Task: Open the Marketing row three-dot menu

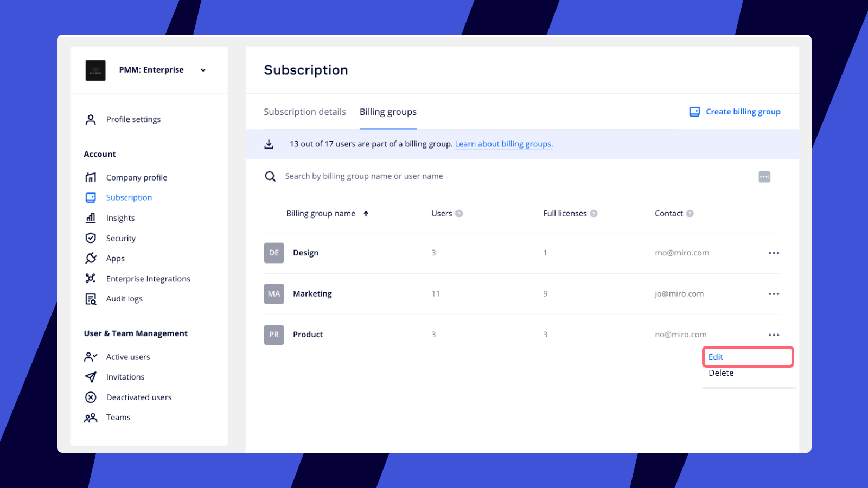Action: (x=774, y=294)
